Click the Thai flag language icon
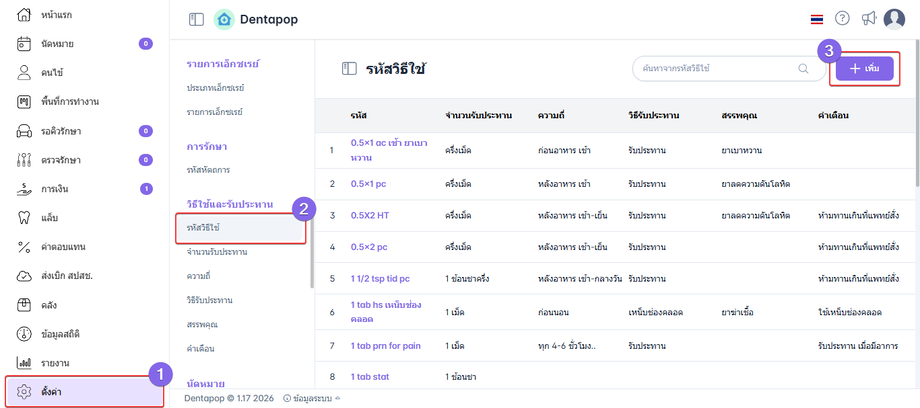920x408 pixels. coord(817,19)
